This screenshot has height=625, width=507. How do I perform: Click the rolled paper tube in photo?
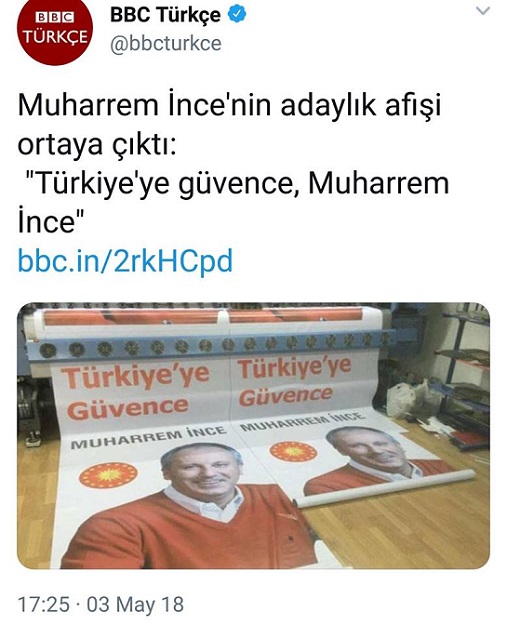(385, 489)
